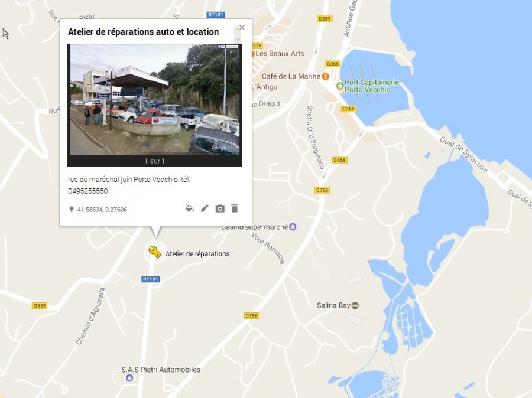Select the Café de La Marine marker icon
The height and width of the screenshot is (398, 532).
tap(325, 76)
